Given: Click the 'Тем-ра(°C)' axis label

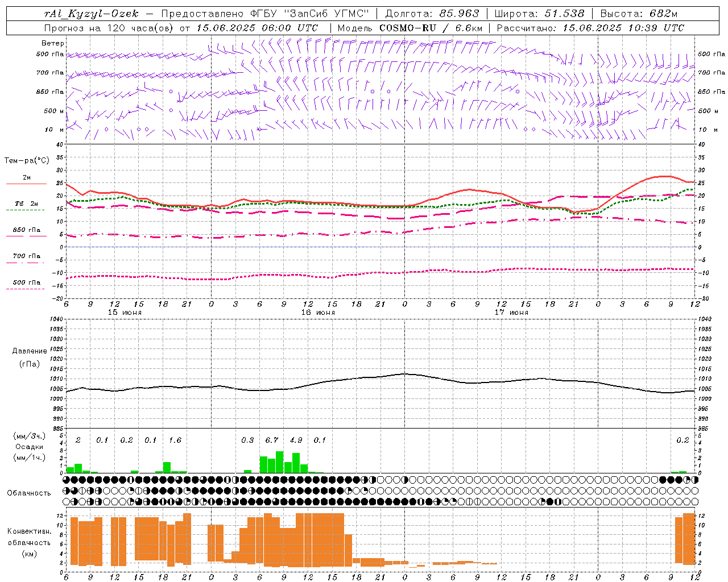Looking at the screenshot, I should [27, 161].
